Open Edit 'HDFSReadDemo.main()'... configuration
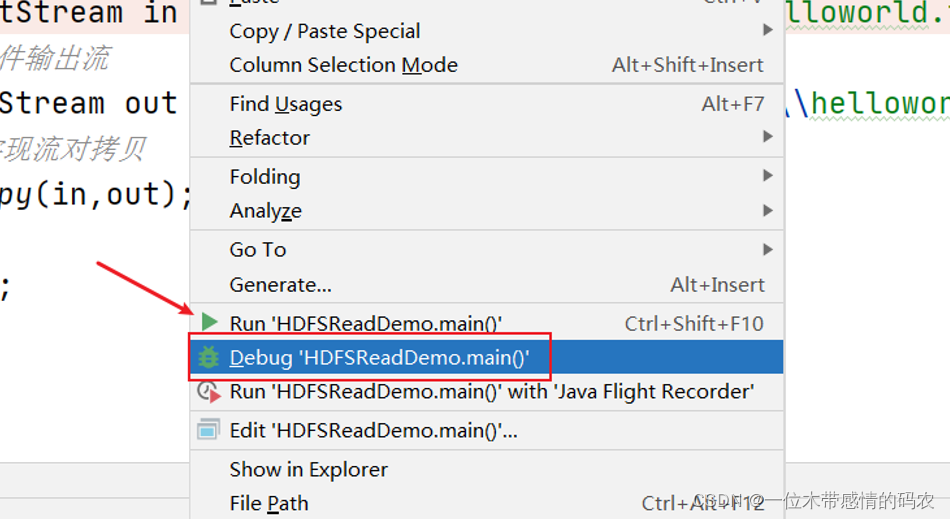Image resolution: width=950 pixels, height=519 pixels. (373, 431)
